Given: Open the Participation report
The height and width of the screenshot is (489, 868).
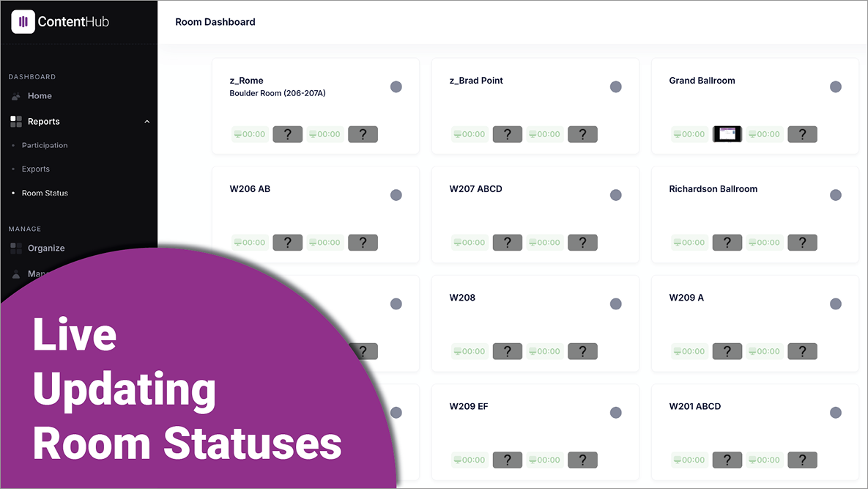Looking at the screenshot, I should pos(45,145).
